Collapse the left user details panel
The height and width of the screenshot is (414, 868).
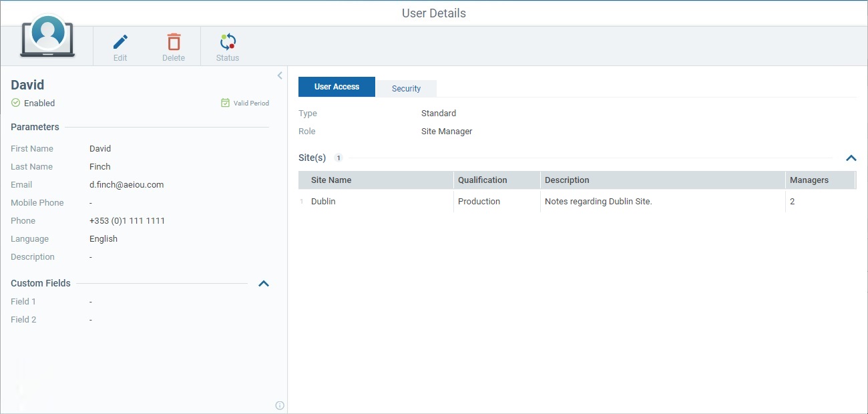pos(281,75)
